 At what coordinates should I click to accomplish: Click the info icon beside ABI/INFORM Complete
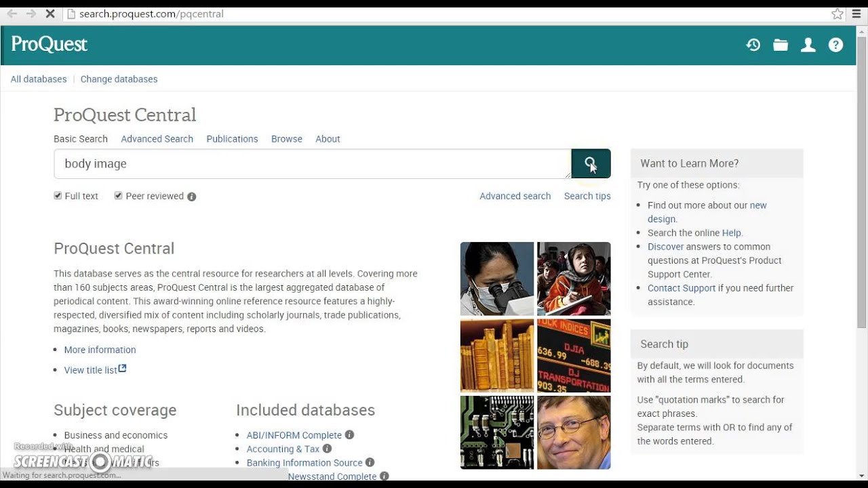pyautogui.click(x=349, y=434)
